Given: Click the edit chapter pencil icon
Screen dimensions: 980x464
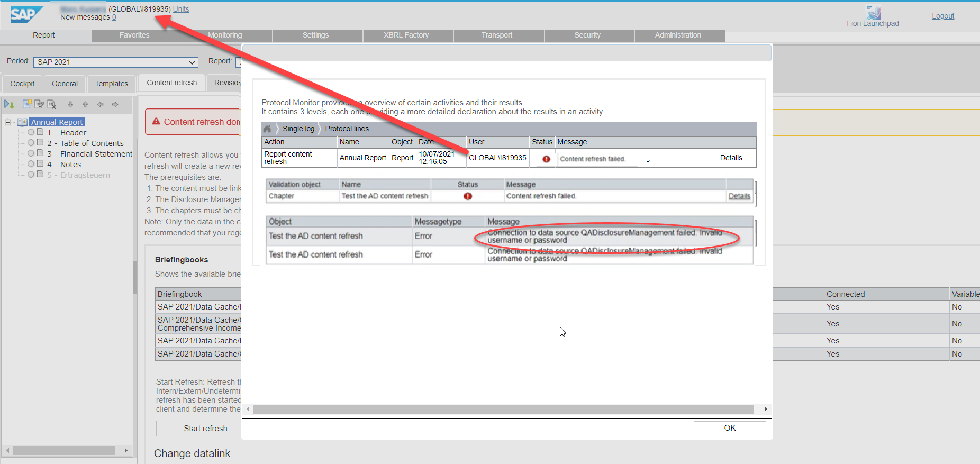Looking at the screenshot, I should click(x=40, y=104).
